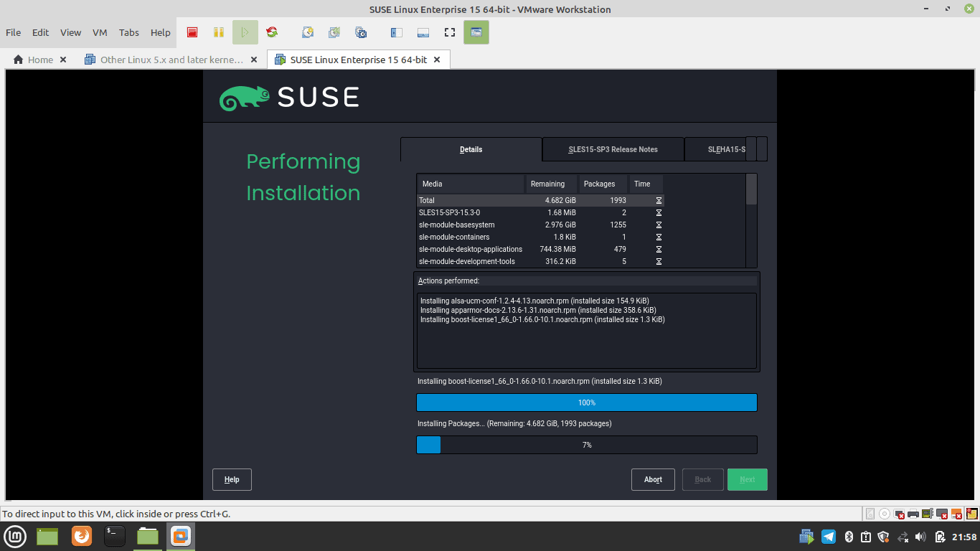Click the highlighted console view toolbar icon
Image resolution: width=980 pixels, height=551 pixels.
(x=476, y=32)
